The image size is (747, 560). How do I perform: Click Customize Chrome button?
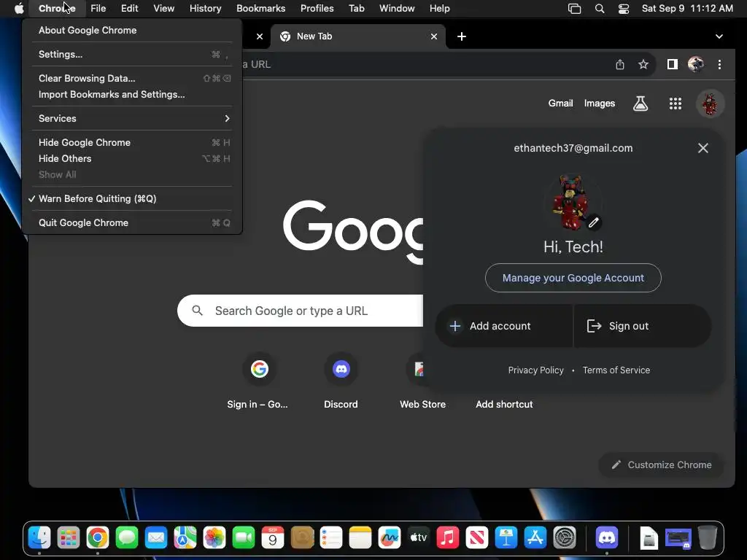[661, 464]
